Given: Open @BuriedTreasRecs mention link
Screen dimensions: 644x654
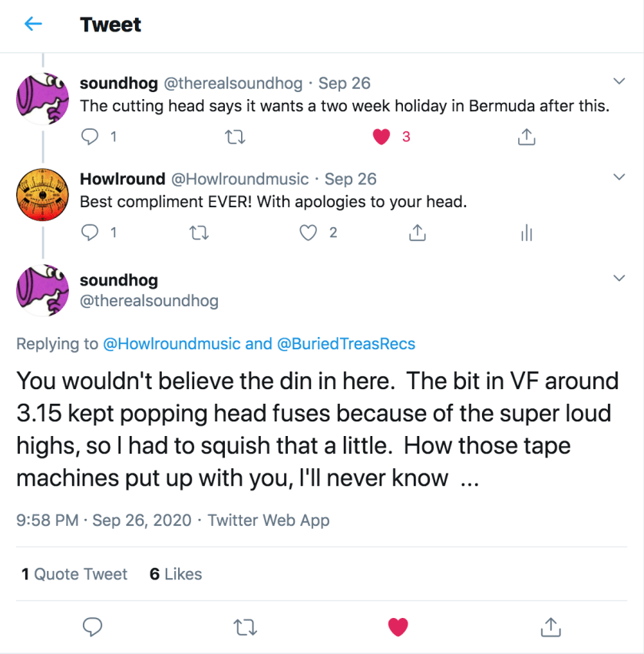Looking at the screenshot, I should (x=345, y=344).
